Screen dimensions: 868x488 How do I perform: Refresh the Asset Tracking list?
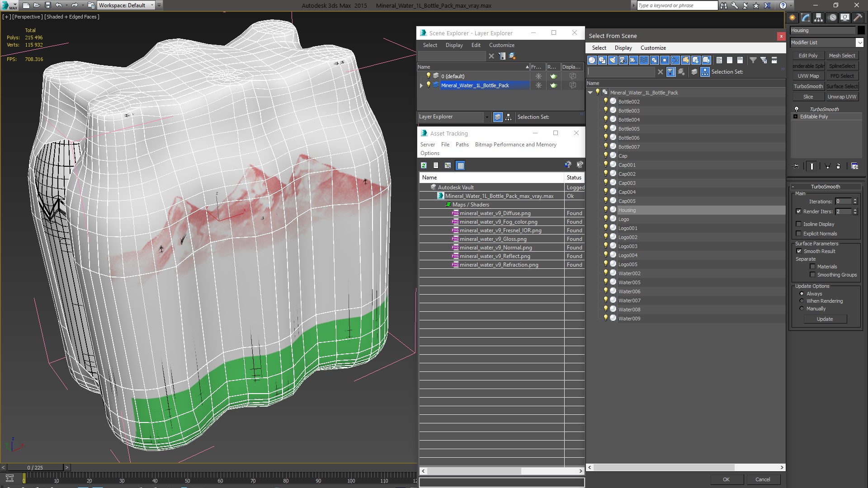coord(424,165)
